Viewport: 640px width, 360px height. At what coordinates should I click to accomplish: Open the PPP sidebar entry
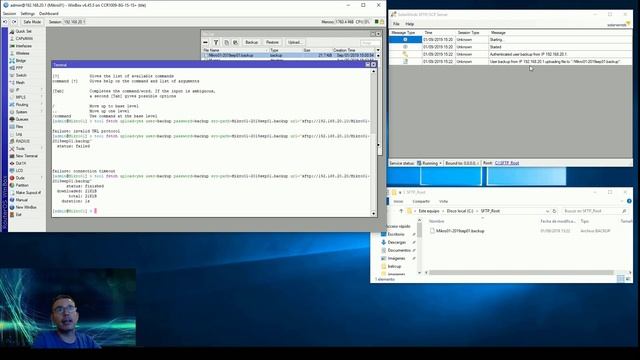point(19,68)
